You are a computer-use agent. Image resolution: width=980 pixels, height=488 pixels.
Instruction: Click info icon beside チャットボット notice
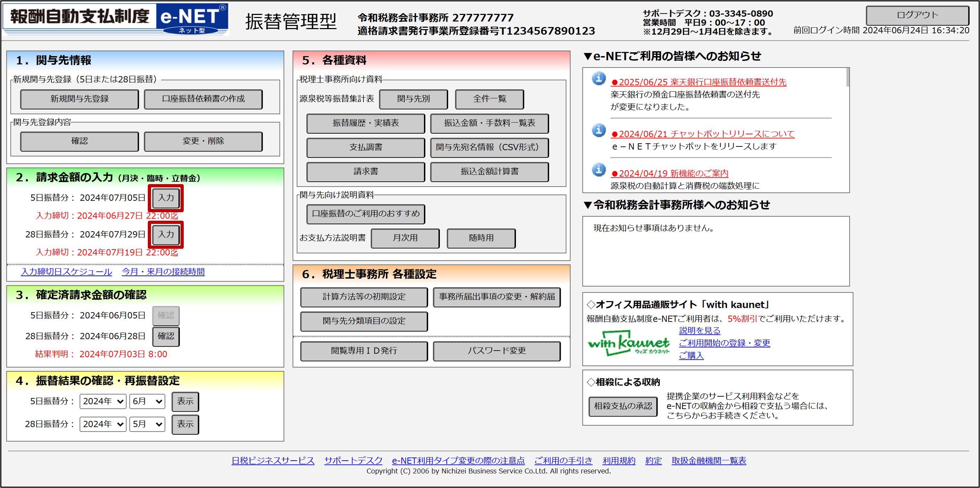(x=598, y=130)
